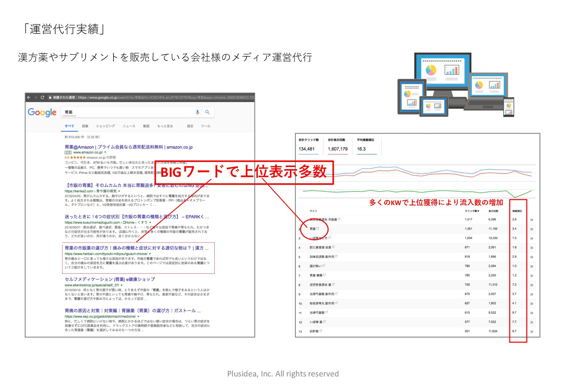Switch to the 画像 search tab
The width and height of the screenshot is (566, 392).
[x=85, y=126]
